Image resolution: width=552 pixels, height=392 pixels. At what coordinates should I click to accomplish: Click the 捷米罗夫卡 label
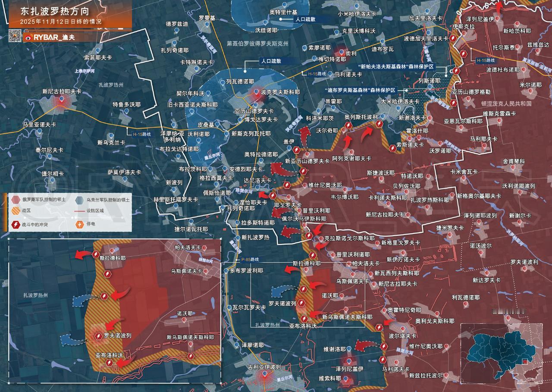(450, 228)
